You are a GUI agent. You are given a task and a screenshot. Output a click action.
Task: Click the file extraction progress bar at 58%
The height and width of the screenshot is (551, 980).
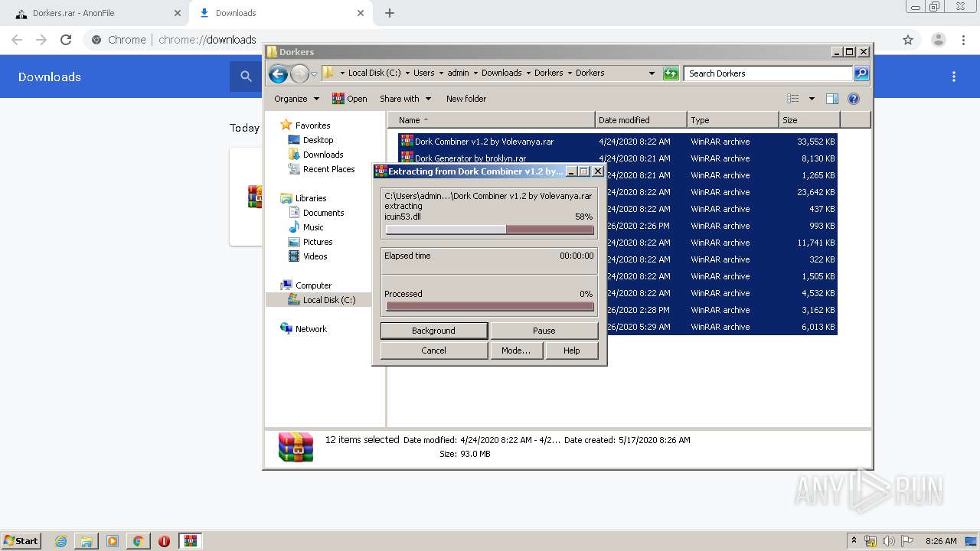pos(490,230)
